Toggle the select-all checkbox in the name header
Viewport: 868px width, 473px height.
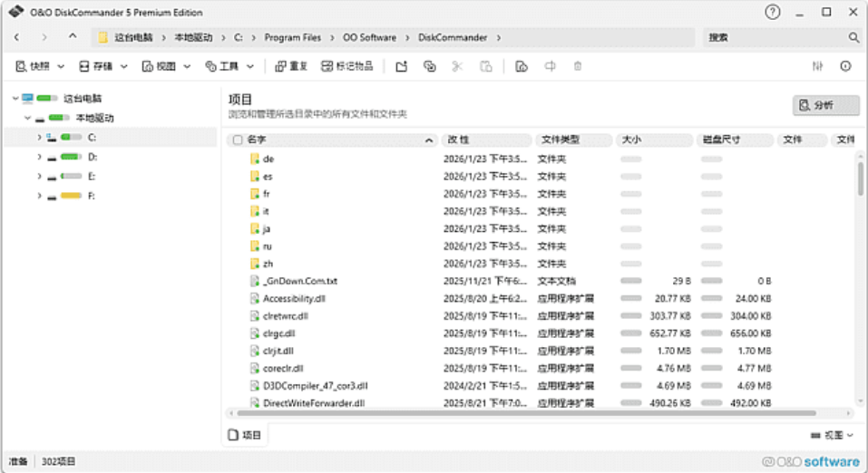[x=238, y=140]
